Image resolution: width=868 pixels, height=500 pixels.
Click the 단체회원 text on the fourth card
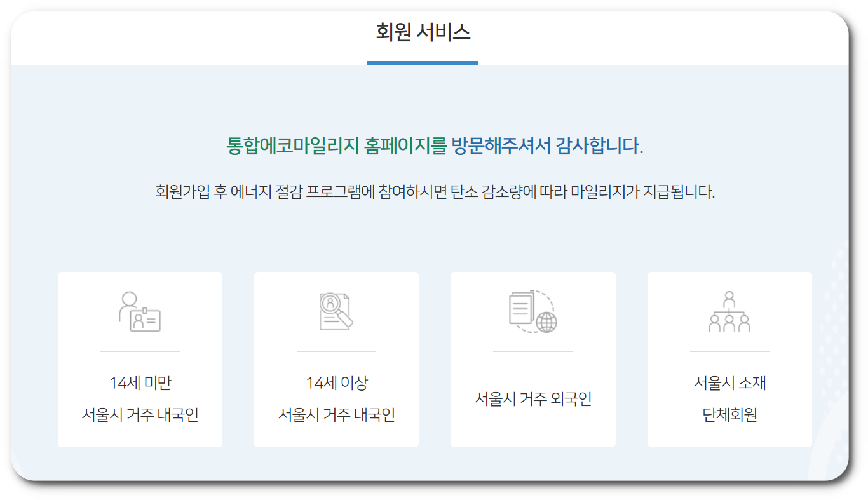729,412
